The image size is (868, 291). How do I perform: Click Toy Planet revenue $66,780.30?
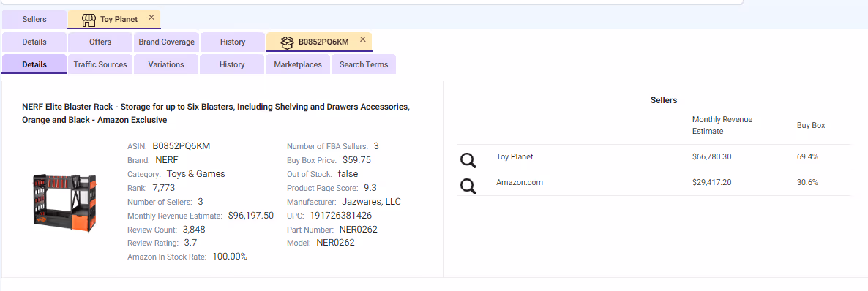(x=712, y=156)
